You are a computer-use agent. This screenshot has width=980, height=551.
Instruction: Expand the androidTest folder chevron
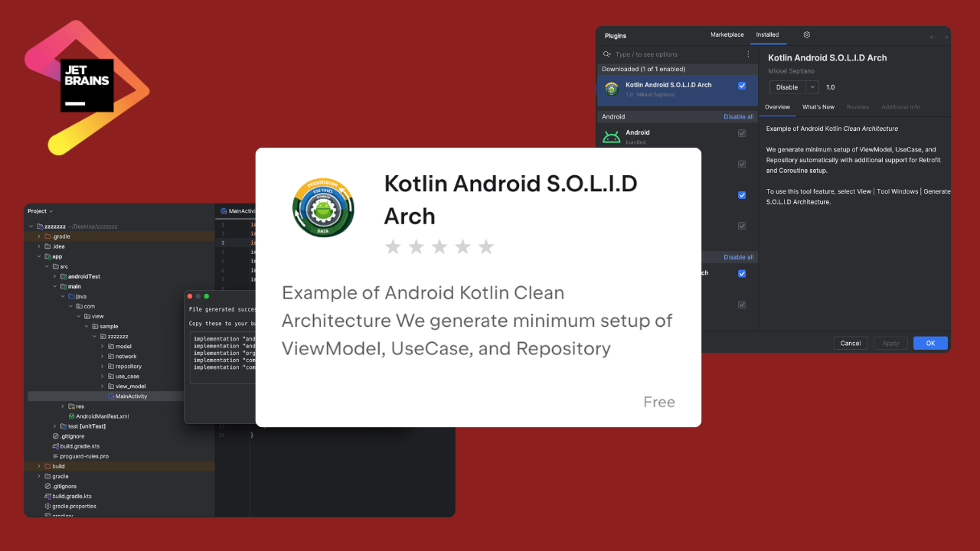pos(54,276)
